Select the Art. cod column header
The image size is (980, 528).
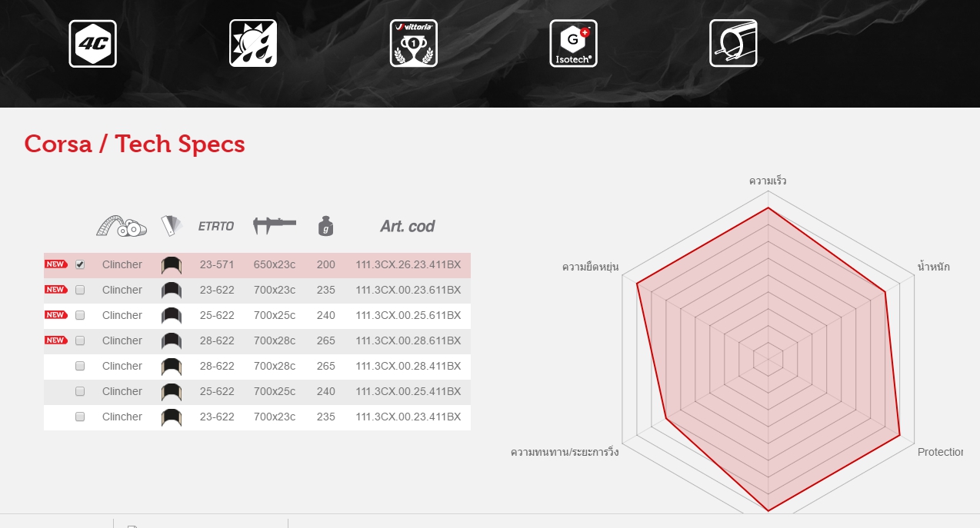pos(408,226)
